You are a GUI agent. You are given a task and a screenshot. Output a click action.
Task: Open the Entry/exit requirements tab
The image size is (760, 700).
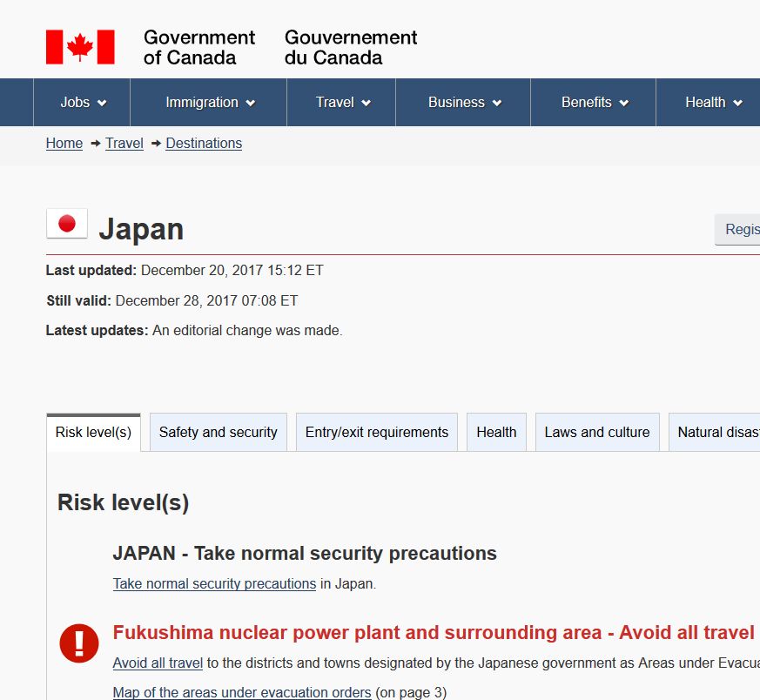(x=376, y=433)
